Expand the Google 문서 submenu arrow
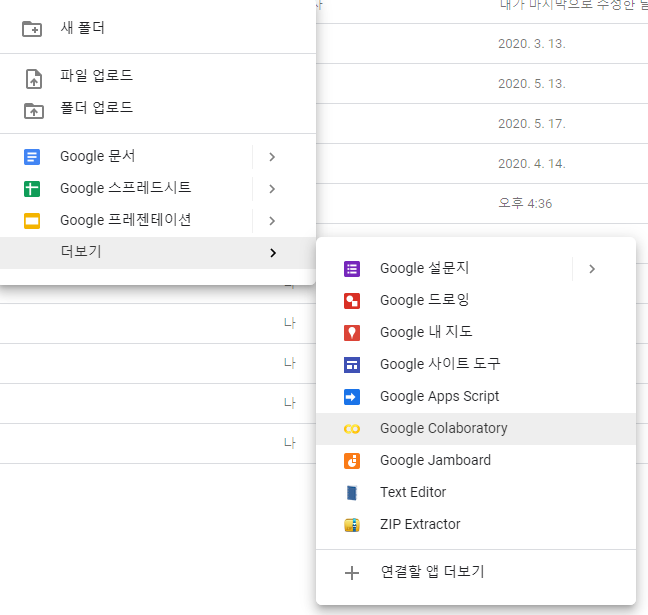 [272, 157]
